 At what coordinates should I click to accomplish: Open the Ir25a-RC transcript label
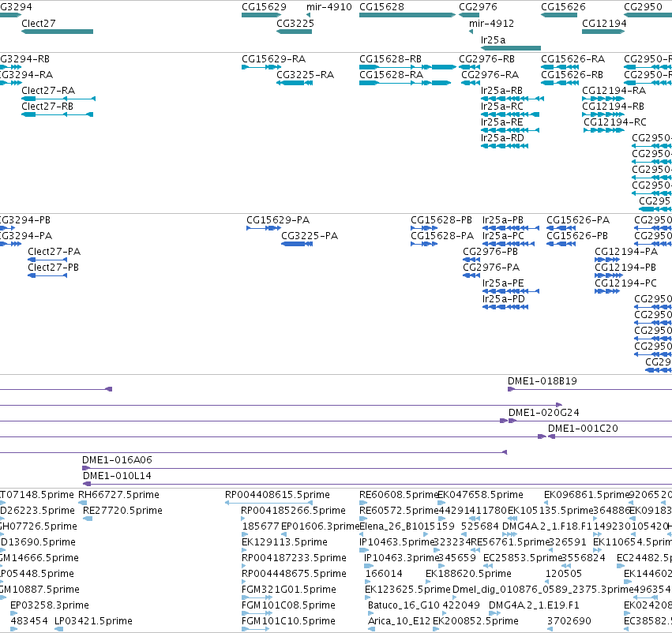pos(502,107)
